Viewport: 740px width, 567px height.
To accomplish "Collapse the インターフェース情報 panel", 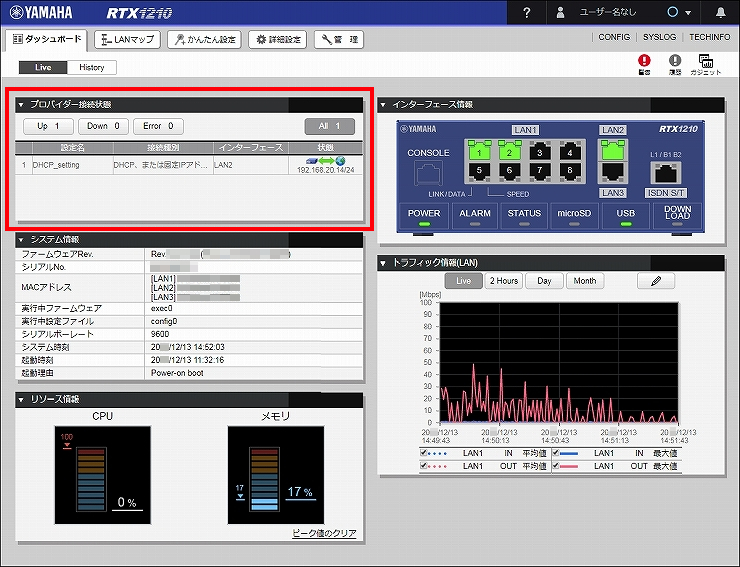I will pos(383,105).
